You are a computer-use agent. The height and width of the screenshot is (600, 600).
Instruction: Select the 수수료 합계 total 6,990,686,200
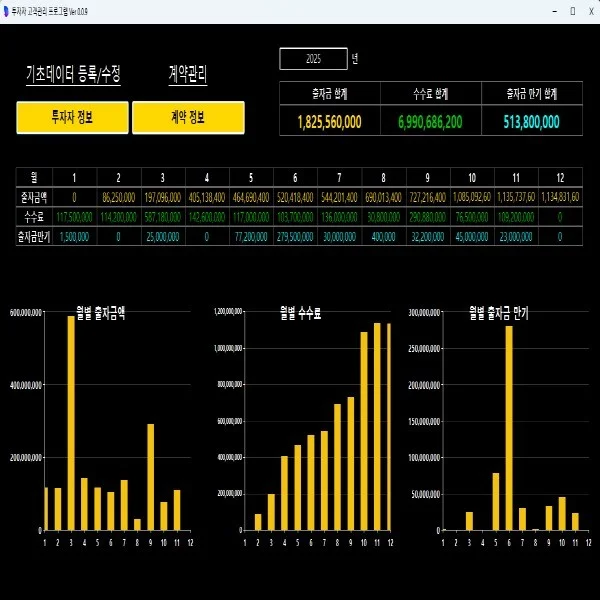(x=430, y=122)
